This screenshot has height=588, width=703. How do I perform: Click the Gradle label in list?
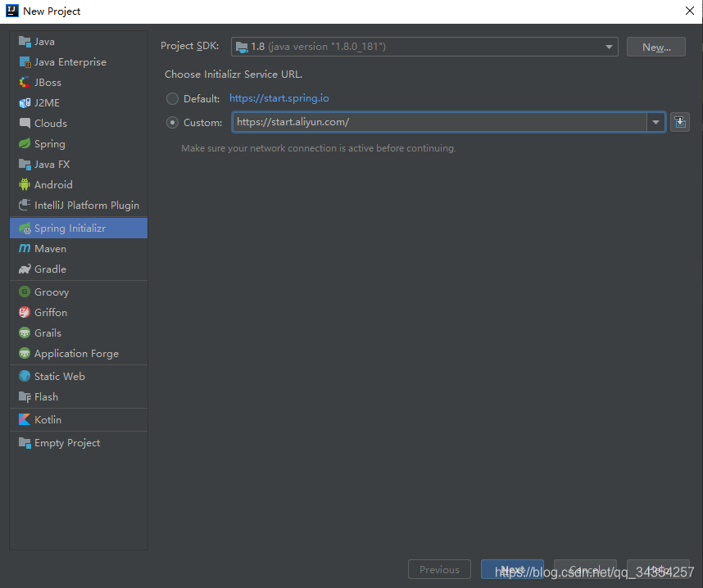[50, 269]
